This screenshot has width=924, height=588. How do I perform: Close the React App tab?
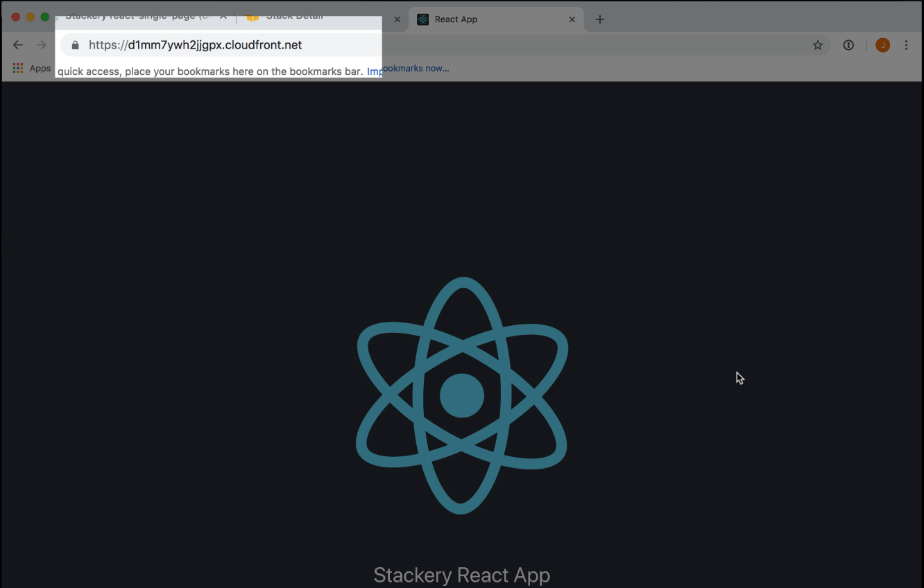(x=572, y=19)
